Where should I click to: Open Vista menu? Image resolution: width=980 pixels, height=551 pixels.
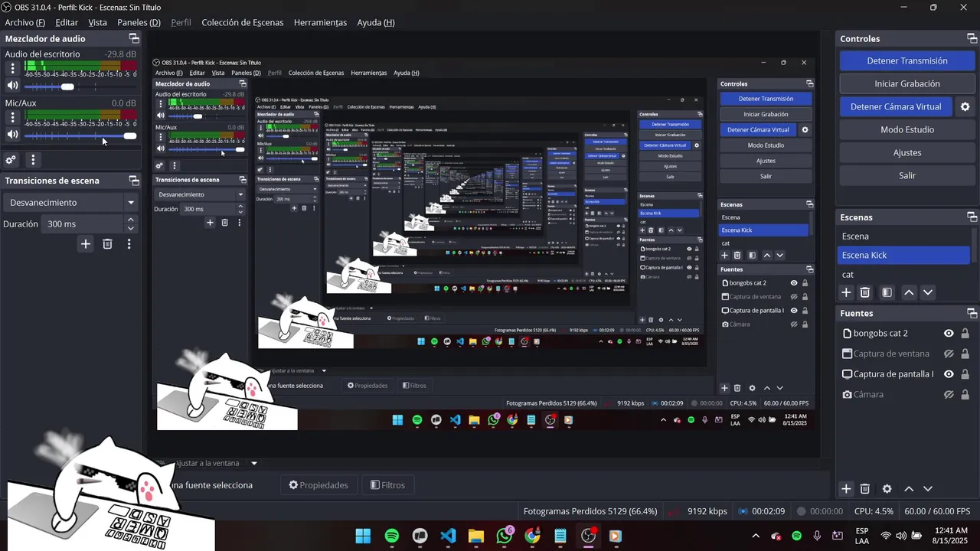point(97,22)
